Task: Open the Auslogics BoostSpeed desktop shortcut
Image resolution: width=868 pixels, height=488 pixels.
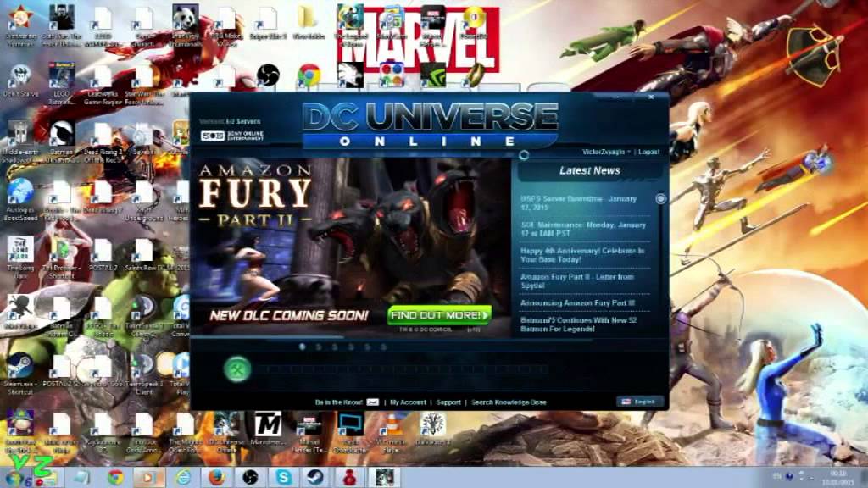Action: [x=20, y=199]
